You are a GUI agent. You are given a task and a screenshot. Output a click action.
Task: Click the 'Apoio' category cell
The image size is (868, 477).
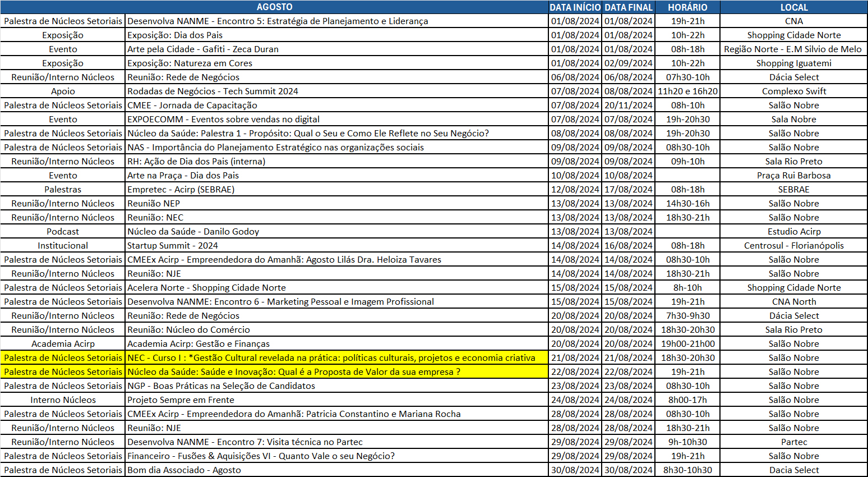coord(63,91)
